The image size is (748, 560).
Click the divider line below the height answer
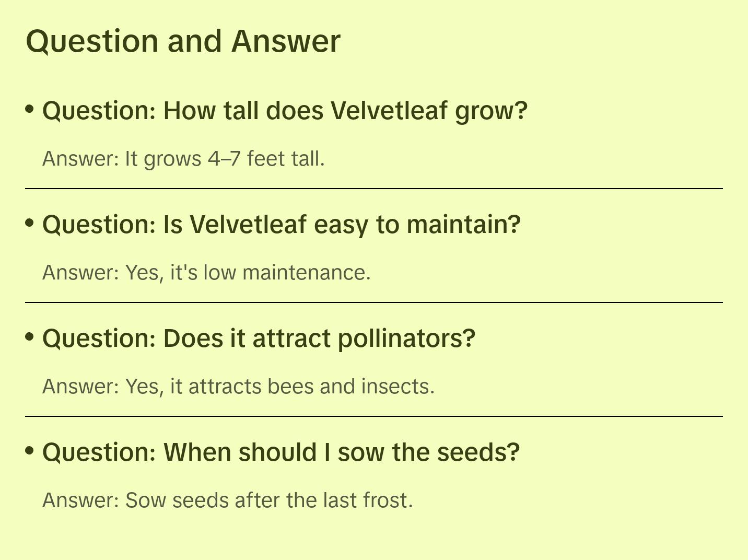coord(374,189)
